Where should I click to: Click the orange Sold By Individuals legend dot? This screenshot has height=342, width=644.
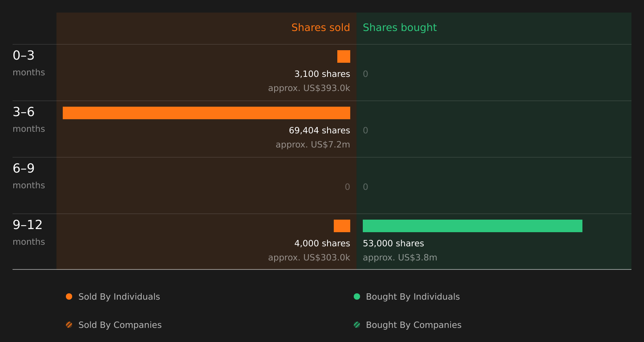69,297
